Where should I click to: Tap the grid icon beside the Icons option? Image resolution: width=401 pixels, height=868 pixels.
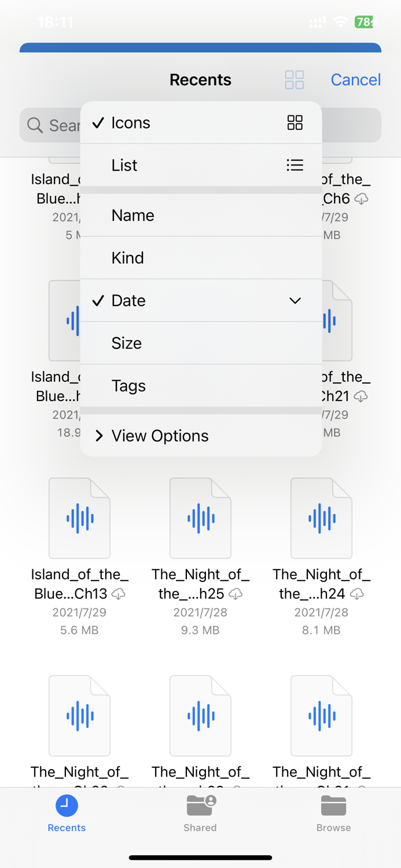coord(295,123)
